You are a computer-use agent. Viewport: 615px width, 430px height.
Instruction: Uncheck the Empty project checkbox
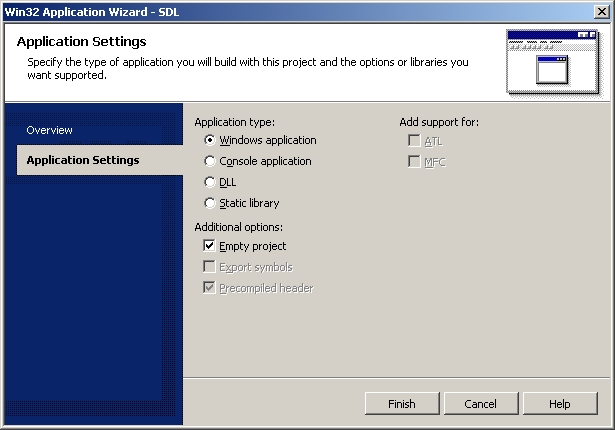pos(209,246)
